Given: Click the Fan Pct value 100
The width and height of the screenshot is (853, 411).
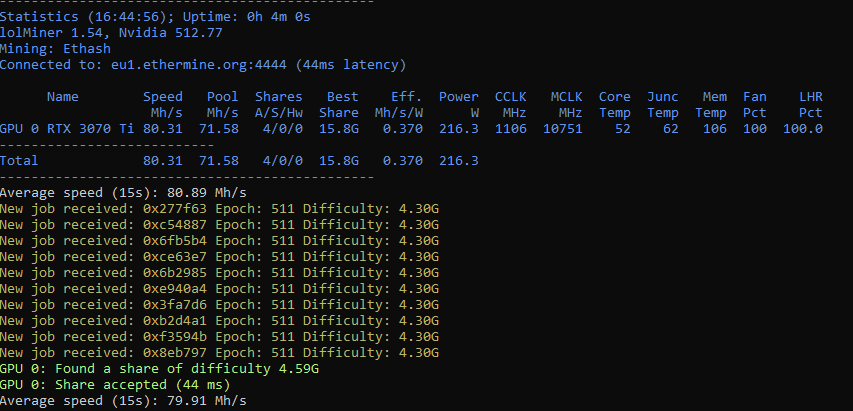Looking at the screenshot, I should (755, 128).
